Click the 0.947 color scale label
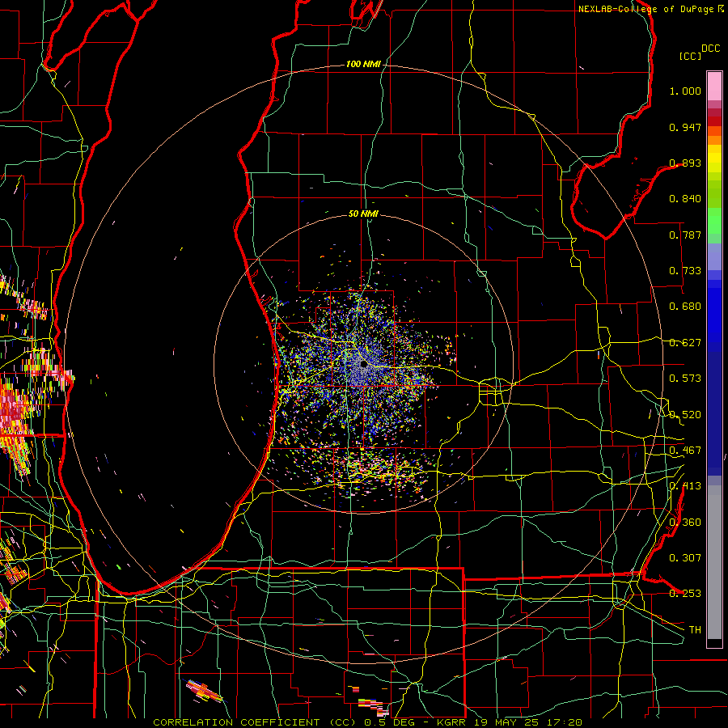The height and width of the screenshot is (728, 728). coord(685,127)
